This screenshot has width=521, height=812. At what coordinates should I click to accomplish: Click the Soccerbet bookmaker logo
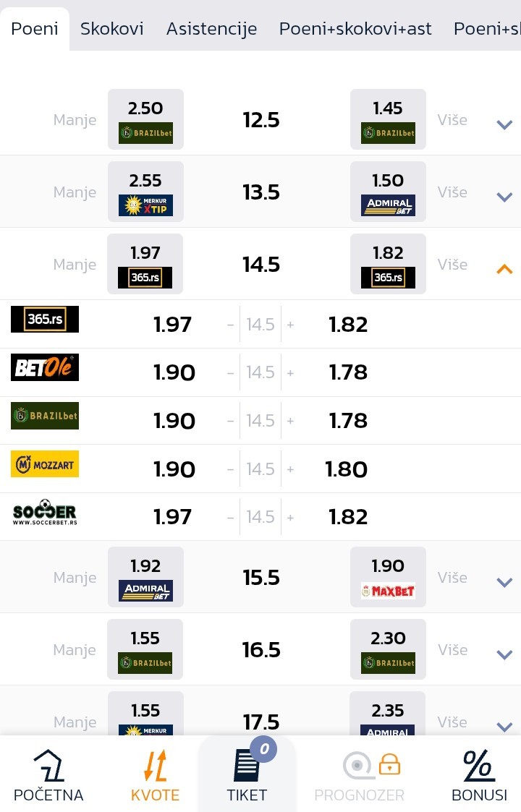(45, 513)
